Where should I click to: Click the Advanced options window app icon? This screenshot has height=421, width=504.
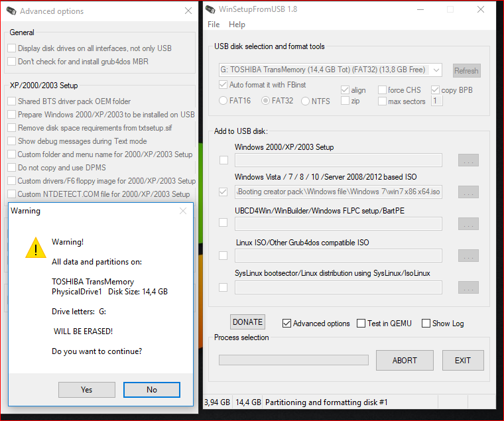pos(11,11)
